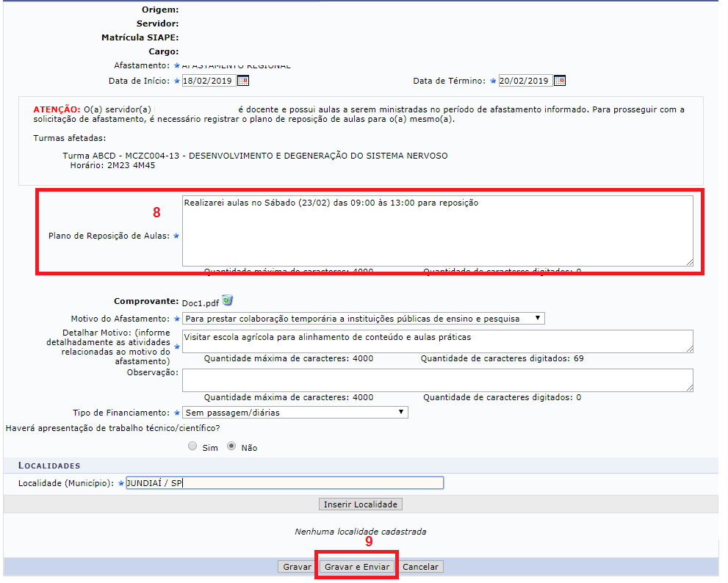Click the Data de Término date field
728x583 pixels.
[525, 81]
